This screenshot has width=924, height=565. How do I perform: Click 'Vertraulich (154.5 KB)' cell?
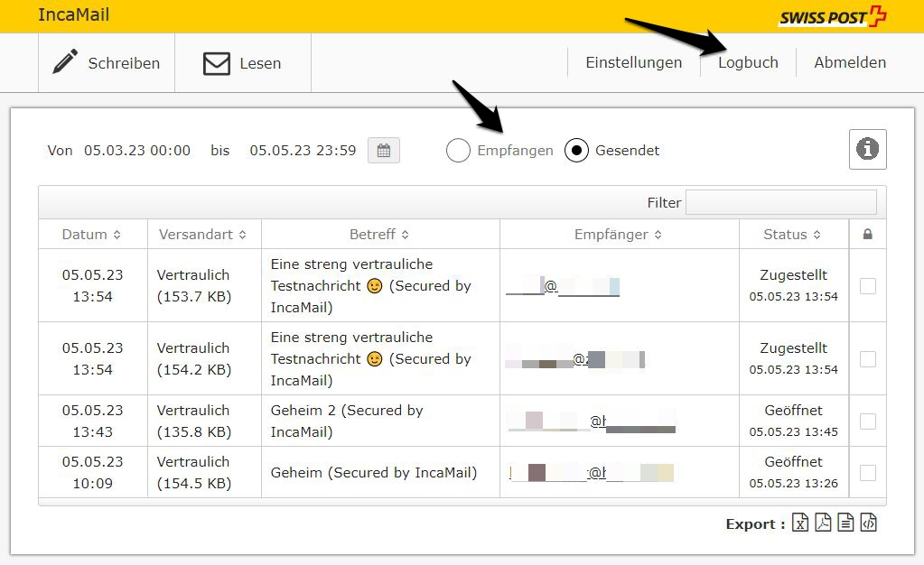pyautogui.click(x=194, y=473)
